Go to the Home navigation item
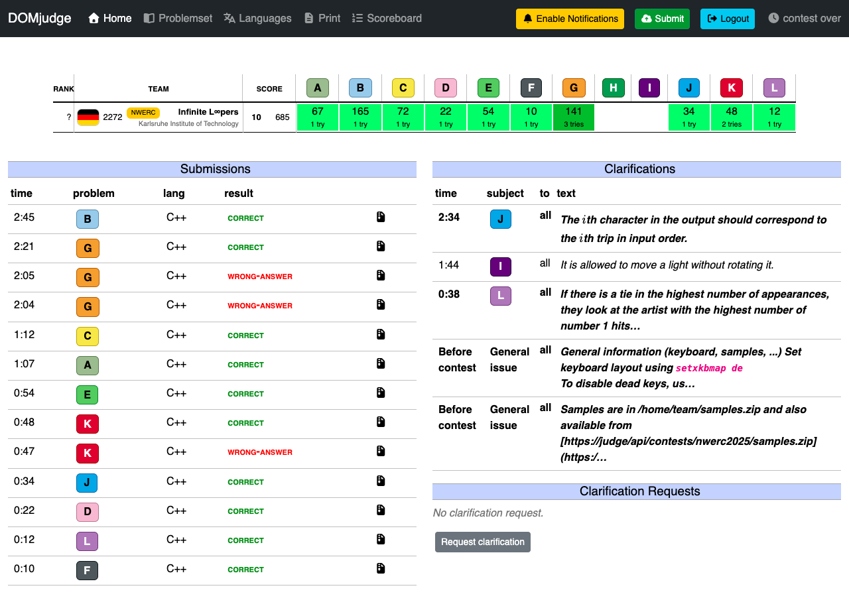This screenshot has height=616, width=849. 110,19
